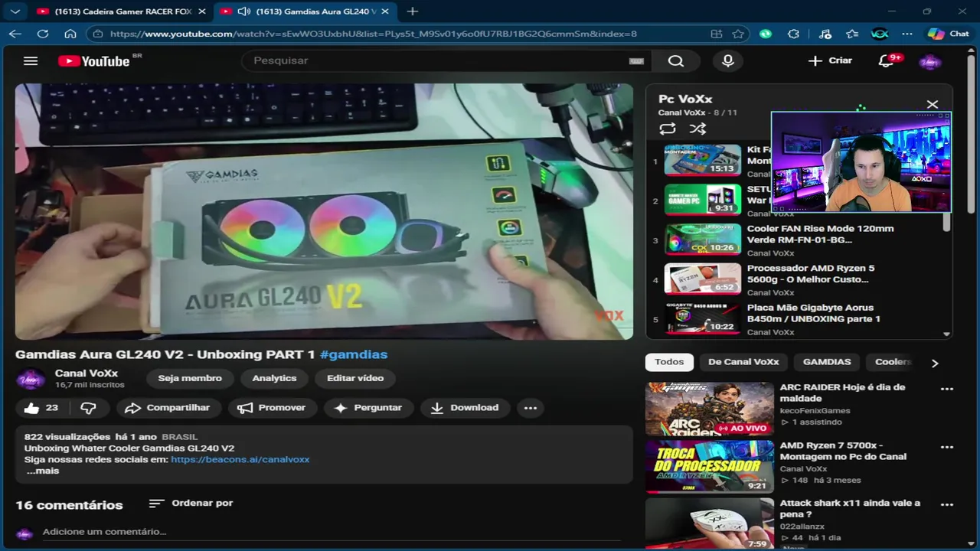
Task: Click Seja membro button
Action: coord(190,378)
